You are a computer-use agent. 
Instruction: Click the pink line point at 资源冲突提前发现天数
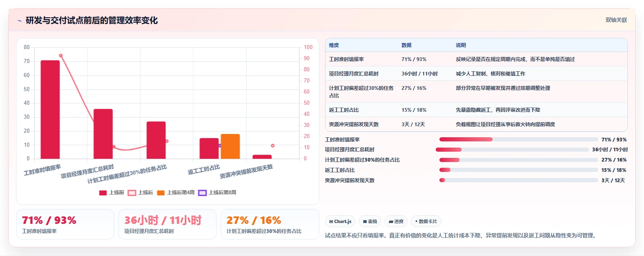click(x=273, y=146)
